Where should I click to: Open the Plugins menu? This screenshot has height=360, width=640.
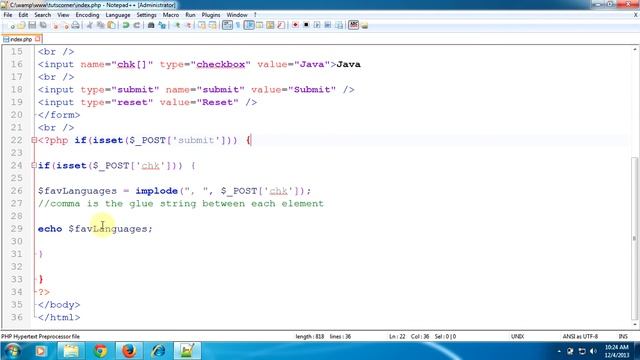click(x=211, y=15)
